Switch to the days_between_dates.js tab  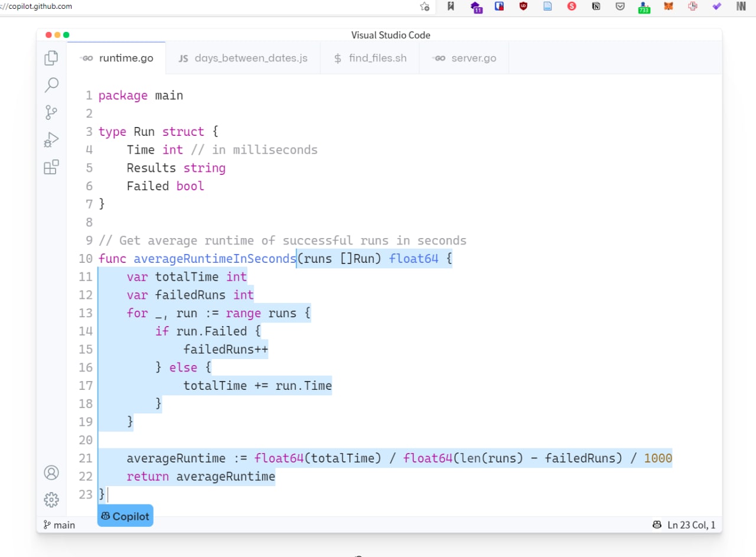243,58
